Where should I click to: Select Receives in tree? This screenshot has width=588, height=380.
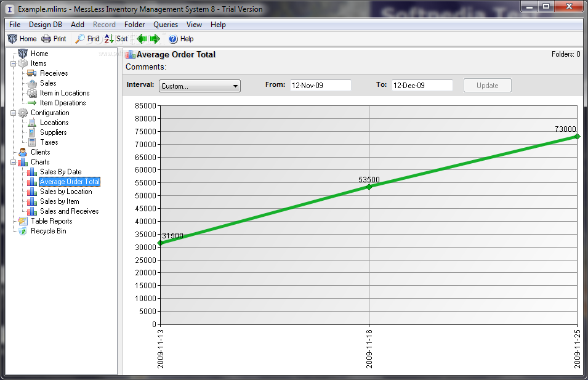click(54, 73)
